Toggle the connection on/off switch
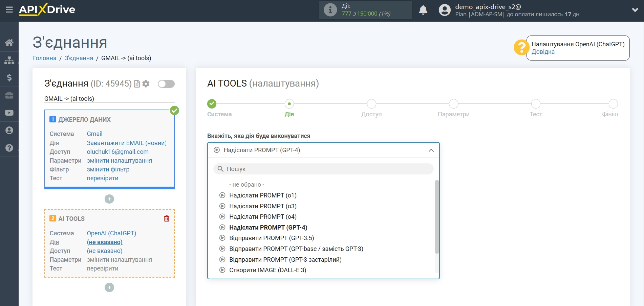 166,84
